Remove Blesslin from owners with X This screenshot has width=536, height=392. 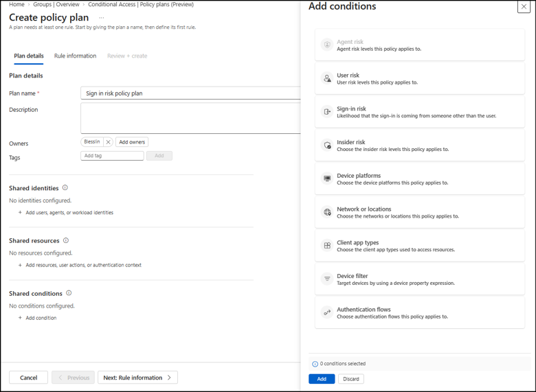108,142
